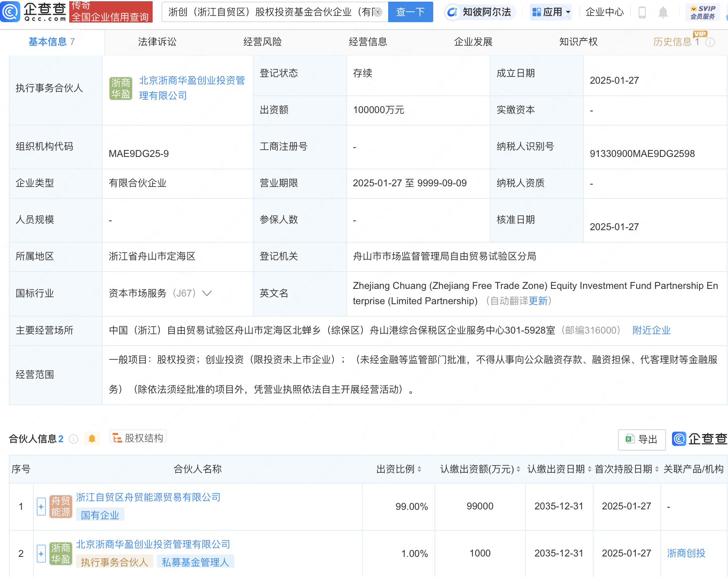Expand the 资本市场服务 (J67) industry chevron
The width and height of the screenshot is (728, 577).
[x=207, y=293]
